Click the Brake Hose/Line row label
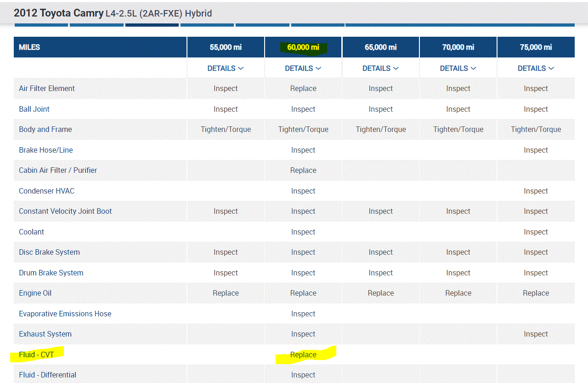This screenshot has width=588, height=383. point(46,150)
